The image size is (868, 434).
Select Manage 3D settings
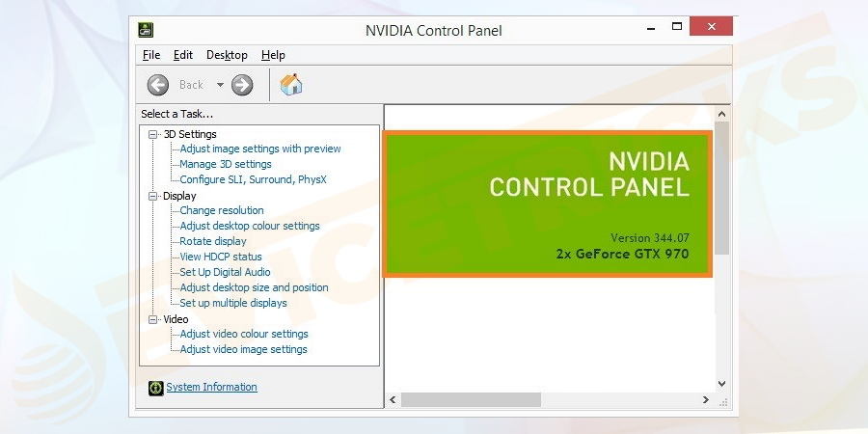226,164
